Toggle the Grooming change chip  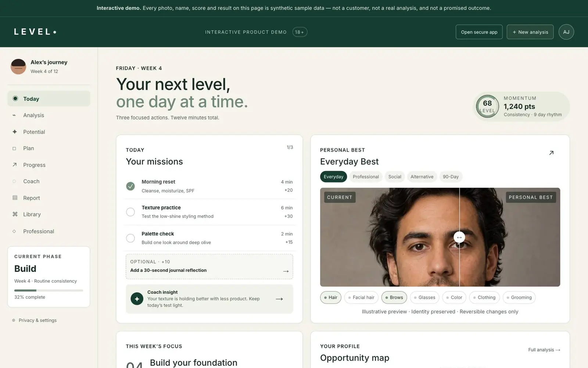[x=519, y=297]
